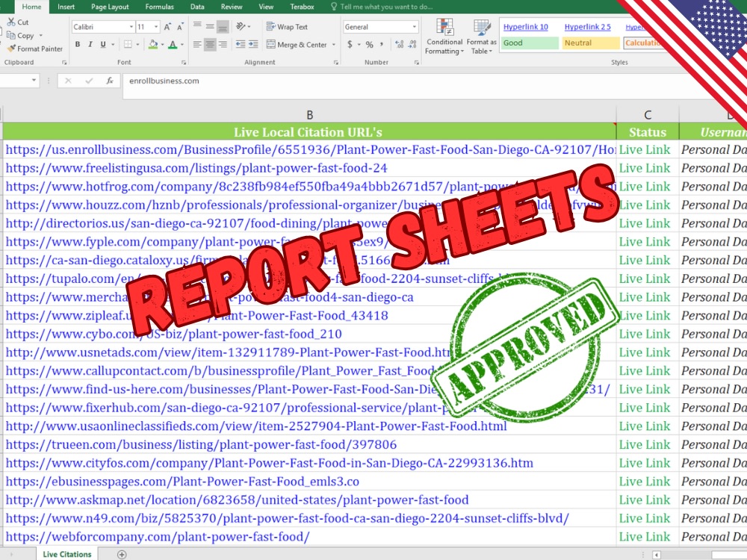747x560 pixels.
Task: Click the Font Color A button
Action: 173,44
